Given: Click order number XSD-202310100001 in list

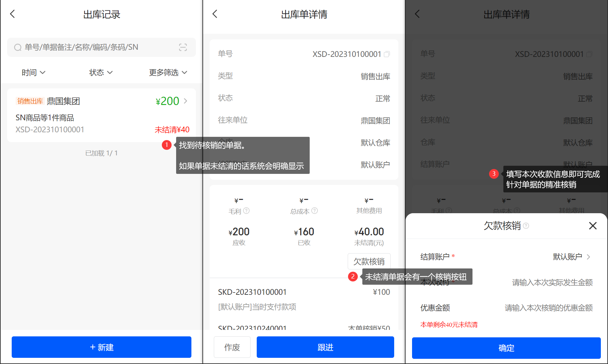Looking at the screenshot, I should [50, 130].
